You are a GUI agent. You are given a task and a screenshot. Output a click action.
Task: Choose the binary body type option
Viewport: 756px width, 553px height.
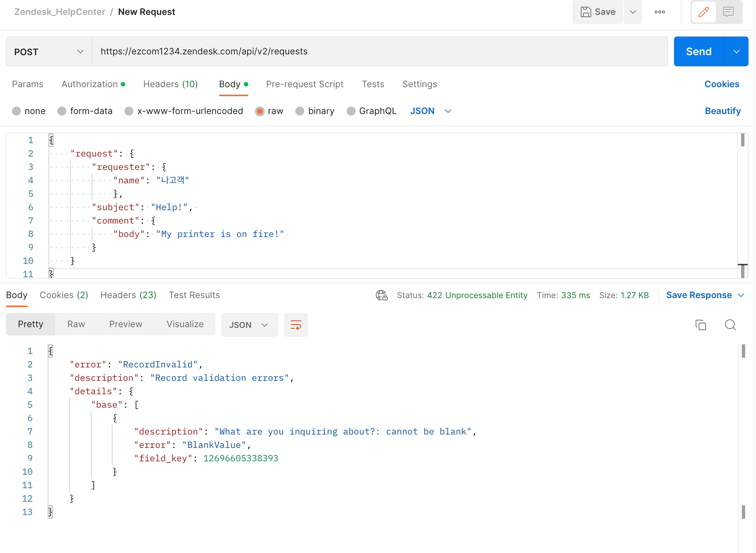(x=300, y=111)
